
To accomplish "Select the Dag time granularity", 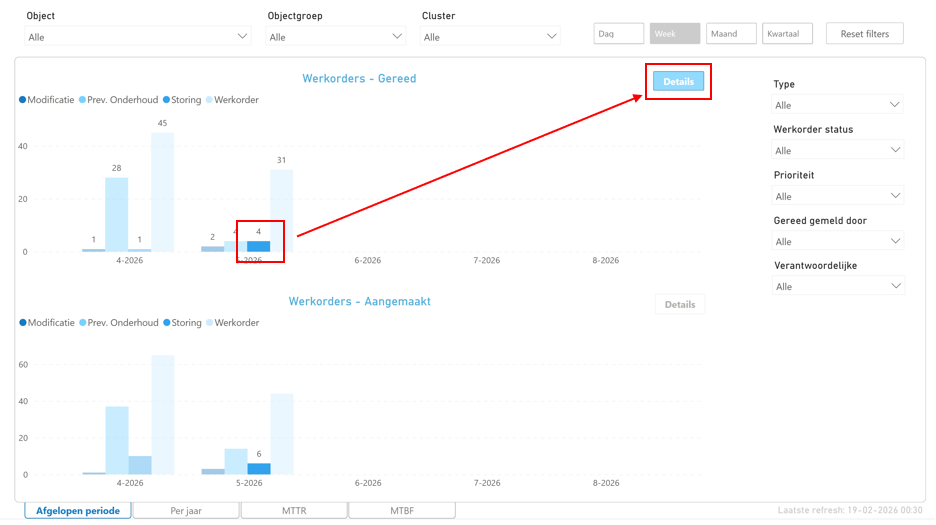I will coord(618,34).
